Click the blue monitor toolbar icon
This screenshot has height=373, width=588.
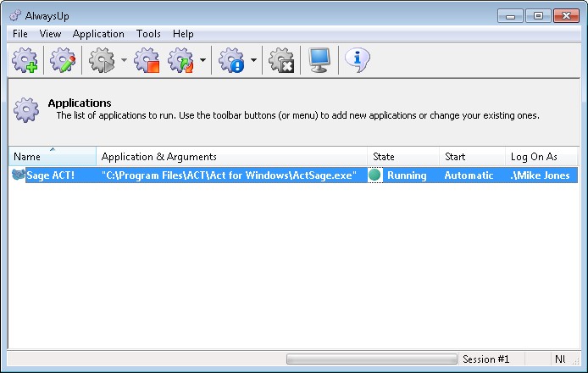[x=319, y=60]
